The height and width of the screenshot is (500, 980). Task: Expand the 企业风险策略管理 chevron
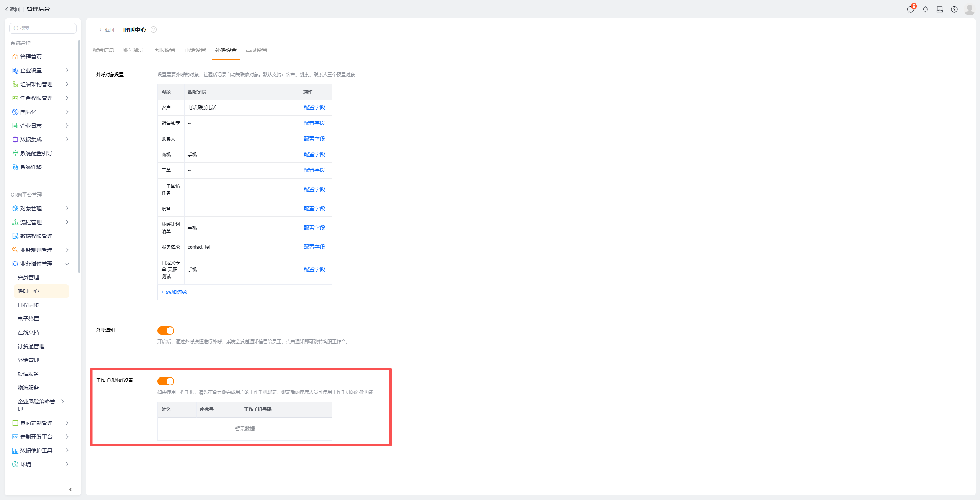[x=62, y=402]
